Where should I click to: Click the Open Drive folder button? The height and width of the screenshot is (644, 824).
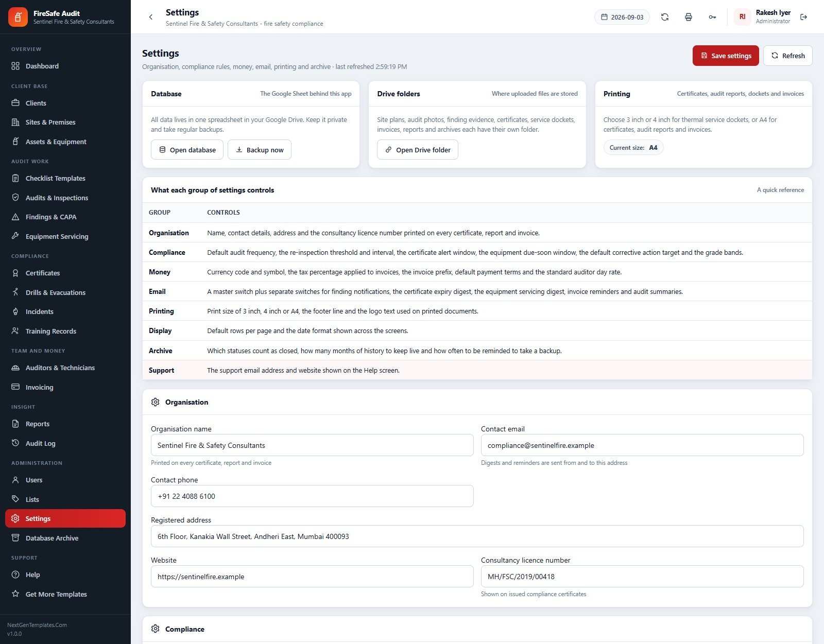coord(418,150)
